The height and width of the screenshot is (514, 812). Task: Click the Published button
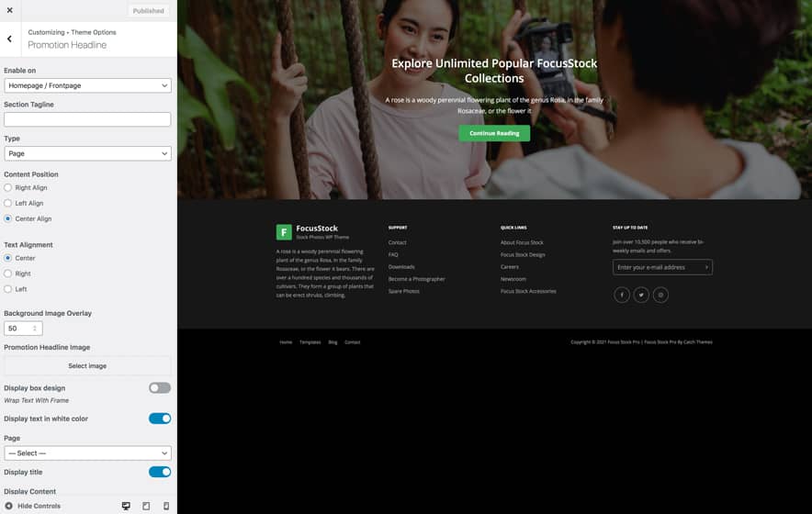(148, 10)
